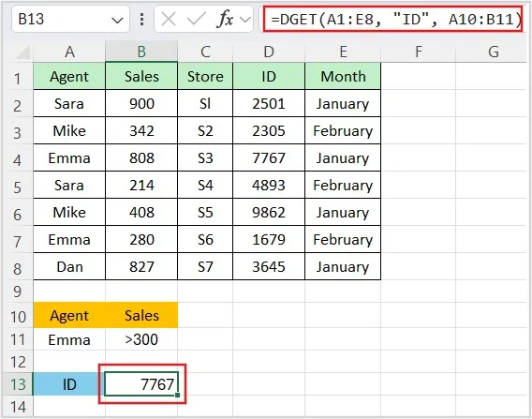Select ID cell 2501
Image resolution: width=532 pixels, height=419 pixels.
click(x=269, y=103)
